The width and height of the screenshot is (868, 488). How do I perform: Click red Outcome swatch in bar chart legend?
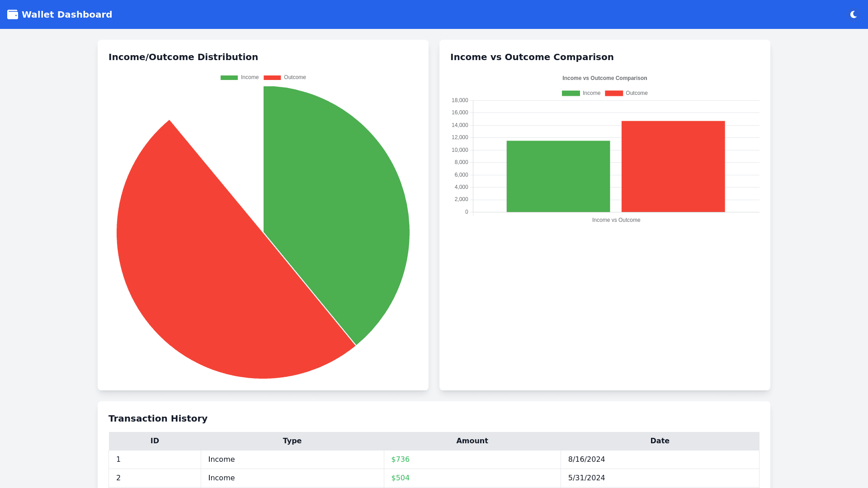point(613,94)
